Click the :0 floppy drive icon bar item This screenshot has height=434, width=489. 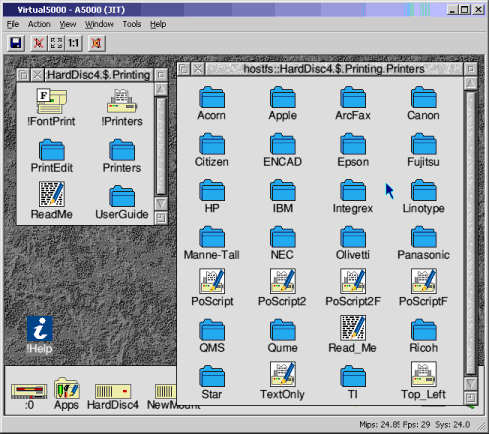(29, 396)
